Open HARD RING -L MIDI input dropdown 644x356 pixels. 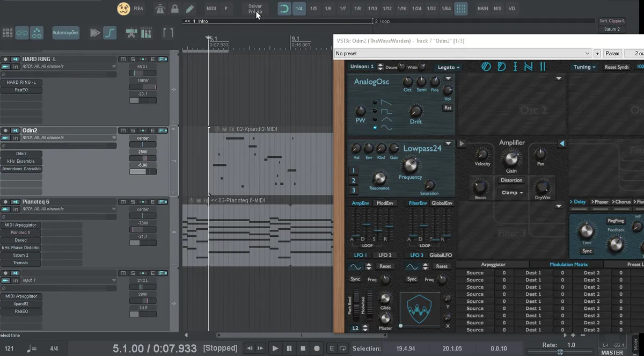(x=114, y=67)
